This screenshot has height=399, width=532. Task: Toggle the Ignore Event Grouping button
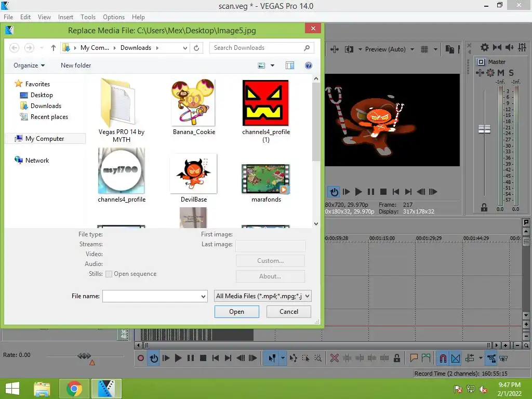(x=503, y=358)
